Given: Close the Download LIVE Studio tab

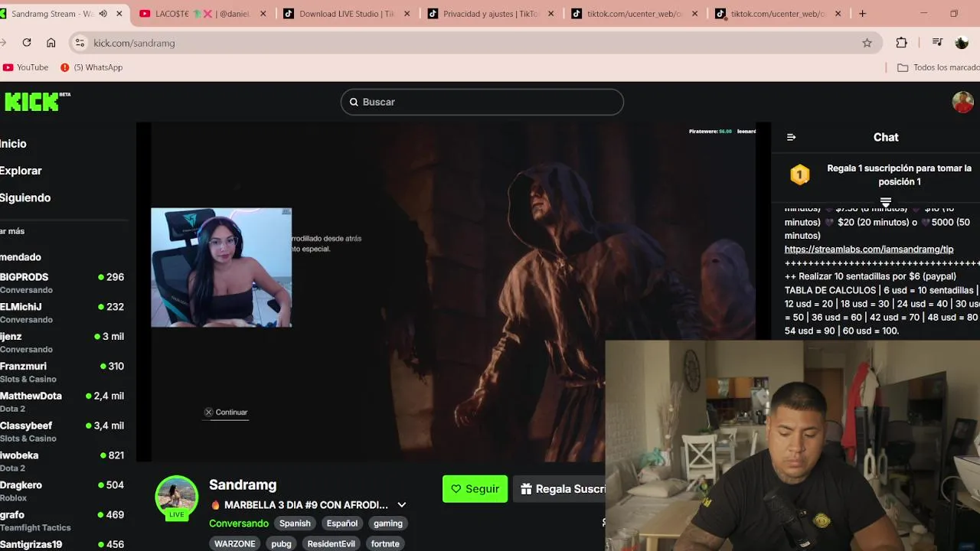Looking at the screenshot, I should tap(407, 14).
